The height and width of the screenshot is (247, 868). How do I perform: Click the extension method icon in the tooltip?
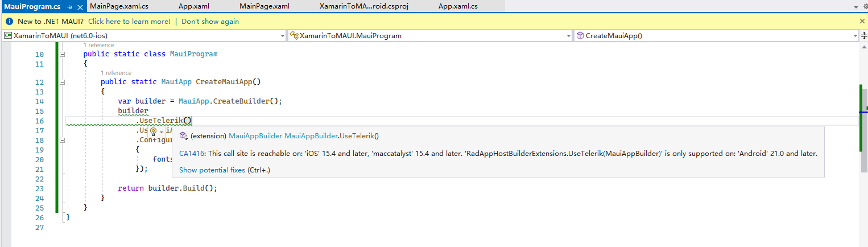[x=184, y=136]
